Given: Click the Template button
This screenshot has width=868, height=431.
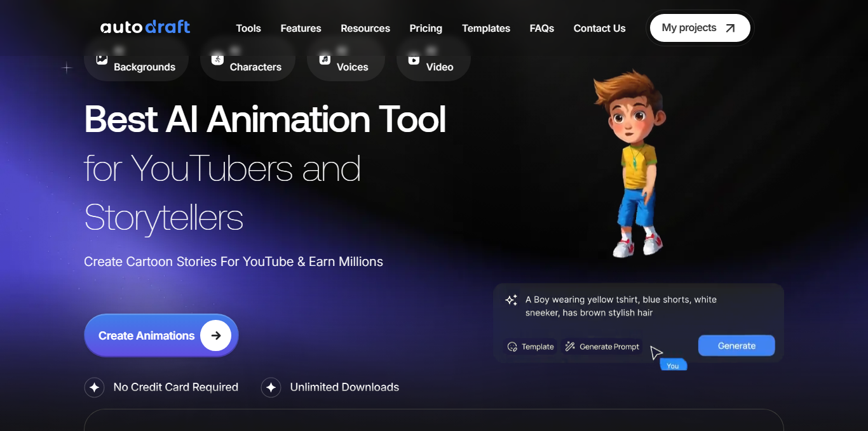Looking at the screenshot, I should click(x=531, y=347).
